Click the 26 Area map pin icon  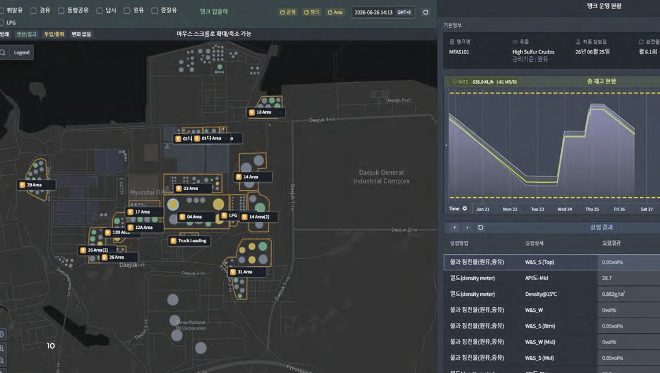104,257
